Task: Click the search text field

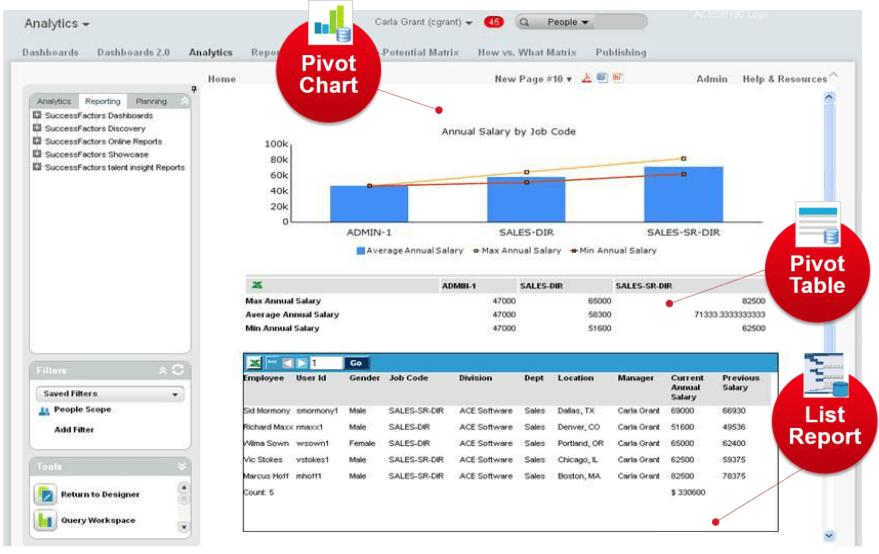Action: click(619, 22)
